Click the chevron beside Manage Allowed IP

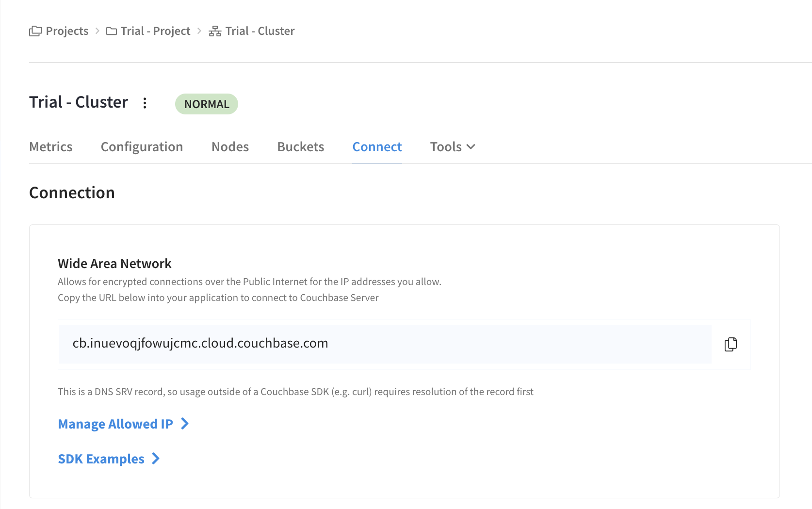pos(185,424)
